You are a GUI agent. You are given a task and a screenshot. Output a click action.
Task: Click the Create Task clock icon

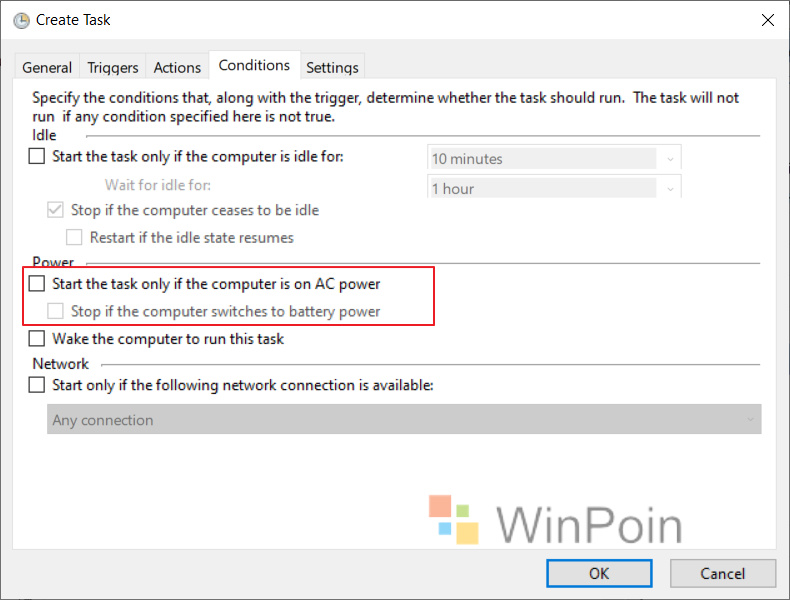tap(21, 21)
